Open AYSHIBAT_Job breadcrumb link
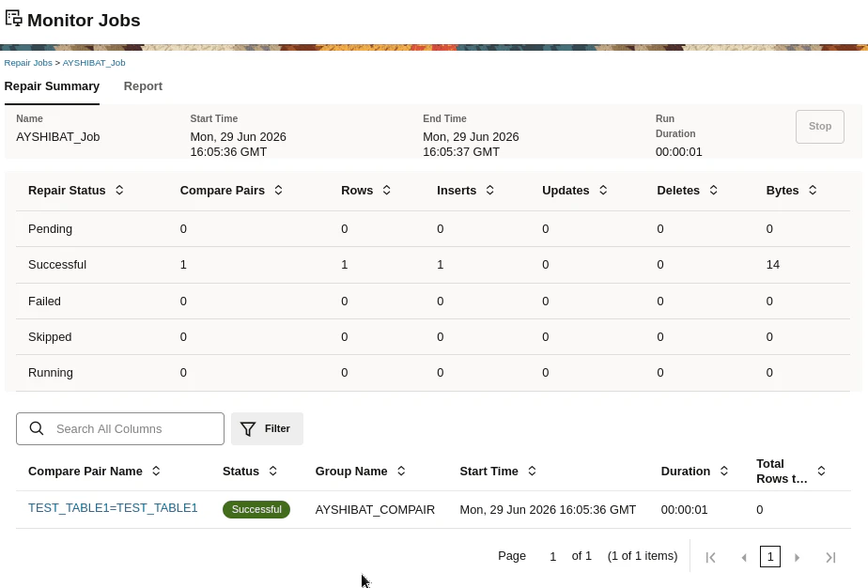Image resolution: width=868 pixels, height=588 pixels. pyautogui.click(x=94, y=63)
